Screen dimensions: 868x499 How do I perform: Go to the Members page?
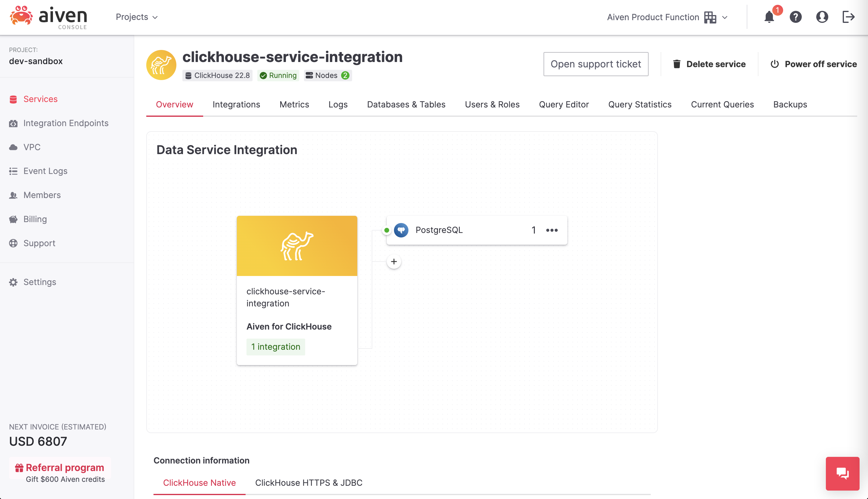42,195
